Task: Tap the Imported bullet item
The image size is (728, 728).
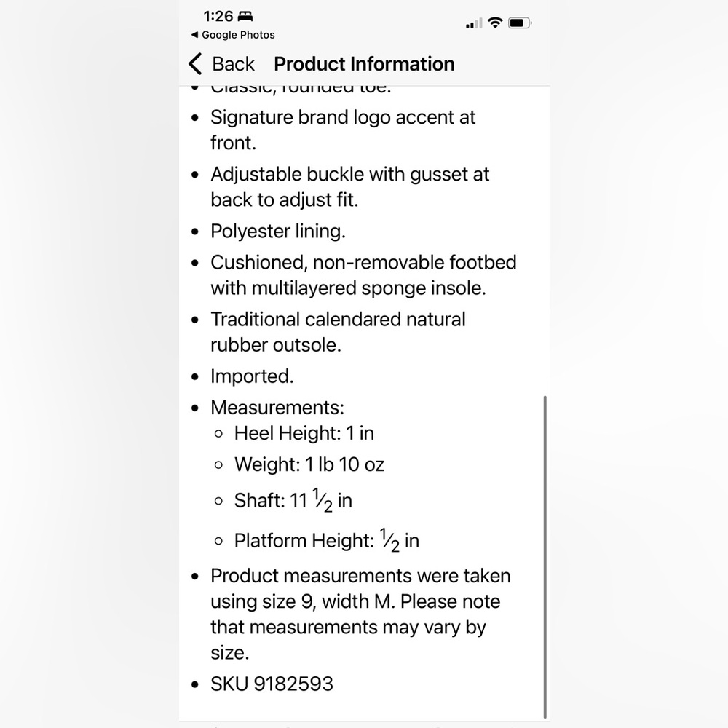Action: click(252, 376)
